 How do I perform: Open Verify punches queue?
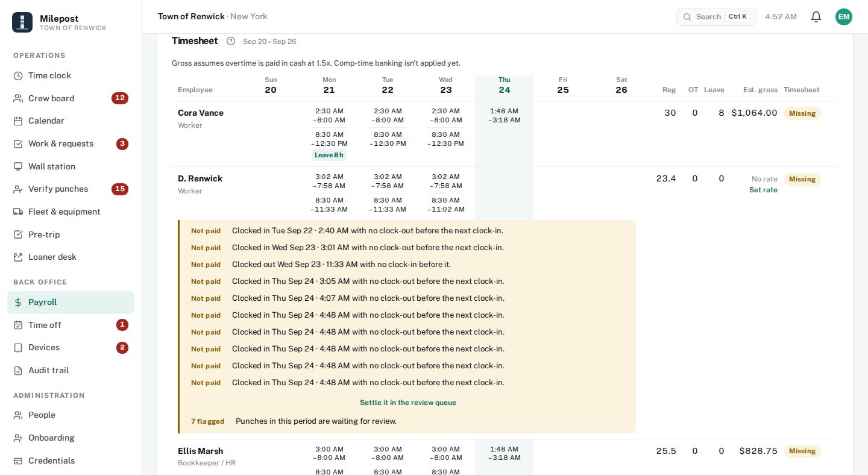pos(71,189)
